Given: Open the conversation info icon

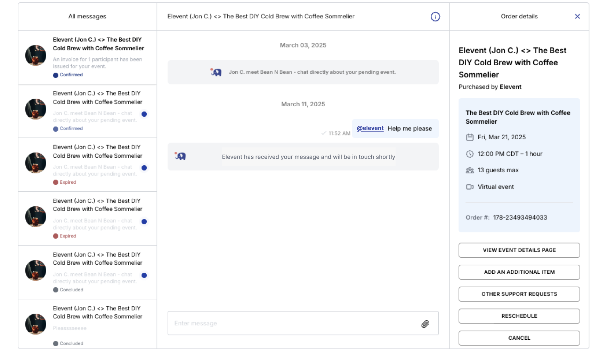Looking at the screenshot, I should [435, 17].
